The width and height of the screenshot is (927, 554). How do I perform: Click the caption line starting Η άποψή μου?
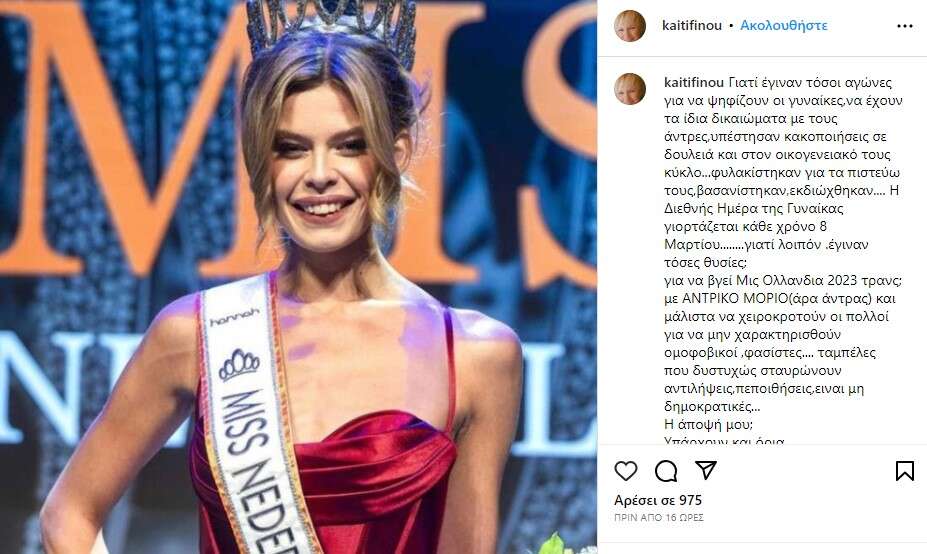708,425
